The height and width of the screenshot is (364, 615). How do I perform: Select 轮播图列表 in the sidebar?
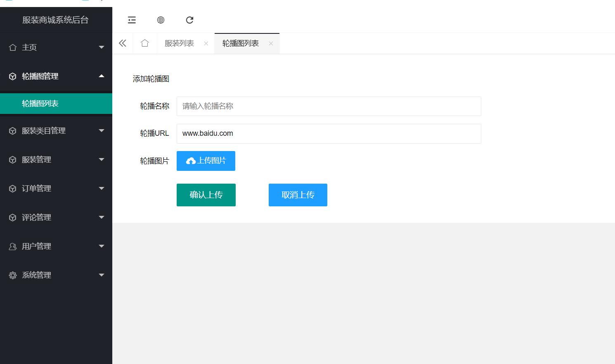pyautogui.click(x=40, y=104)
